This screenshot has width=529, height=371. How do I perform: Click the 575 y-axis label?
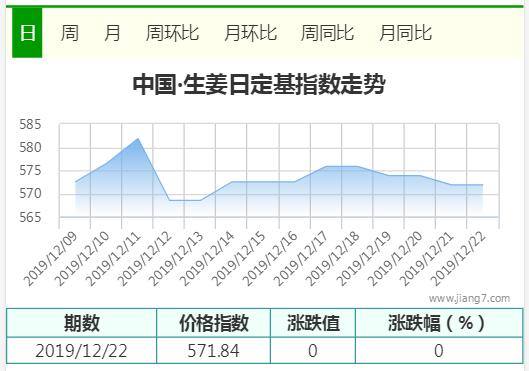[x=30, y=171]
